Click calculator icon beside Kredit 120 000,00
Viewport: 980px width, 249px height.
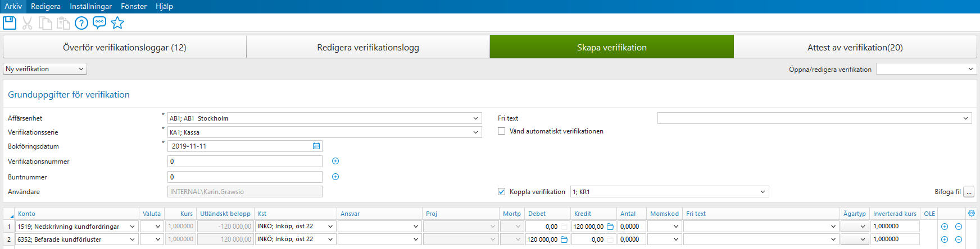610,227
